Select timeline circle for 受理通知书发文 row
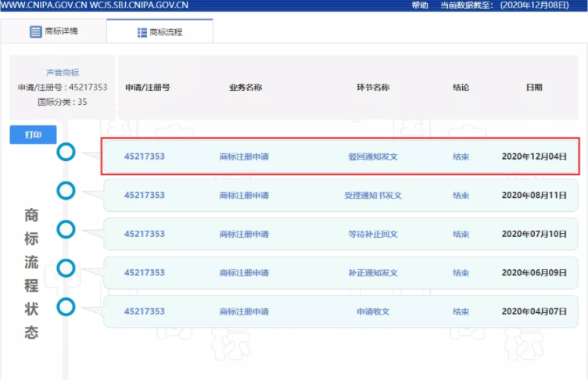The width and height of the screenshot is (588, 388). point(66,191)
